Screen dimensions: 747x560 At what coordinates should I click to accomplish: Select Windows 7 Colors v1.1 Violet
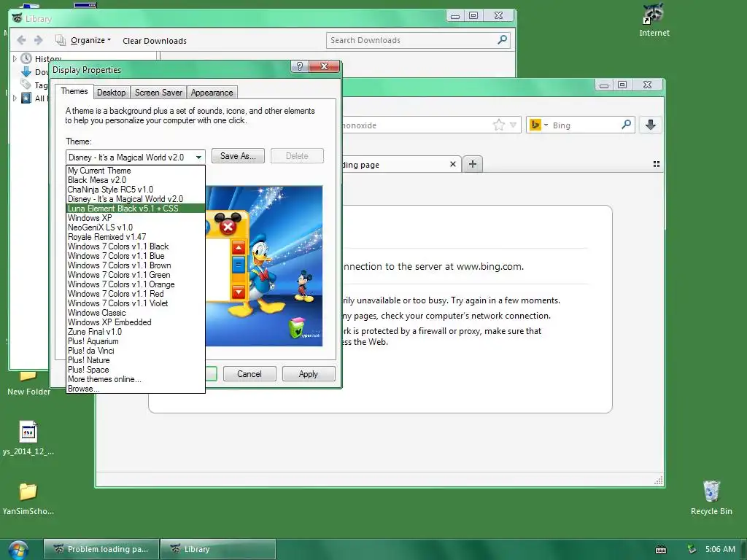tap(135, 303)
